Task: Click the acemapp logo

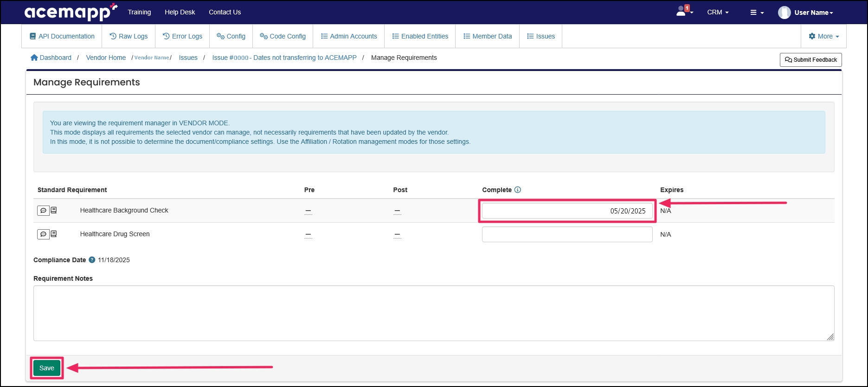Action: click(71, 12)
